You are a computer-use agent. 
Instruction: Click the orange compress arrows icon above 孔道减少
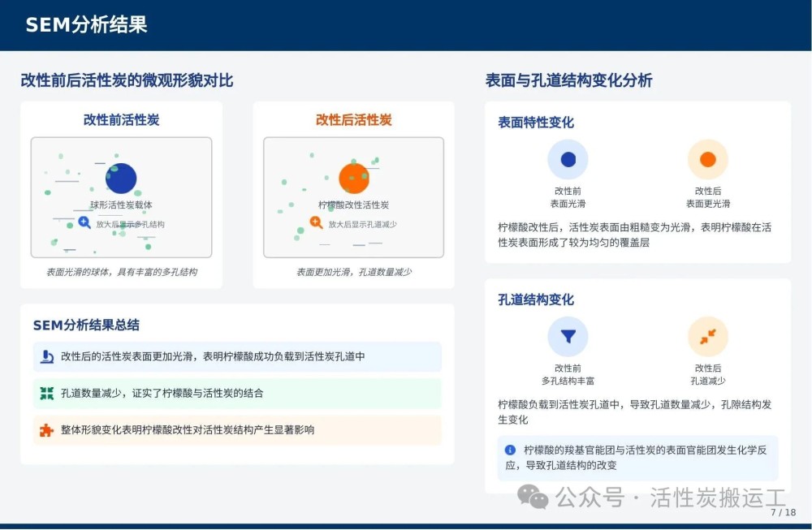tap(707, 336)
